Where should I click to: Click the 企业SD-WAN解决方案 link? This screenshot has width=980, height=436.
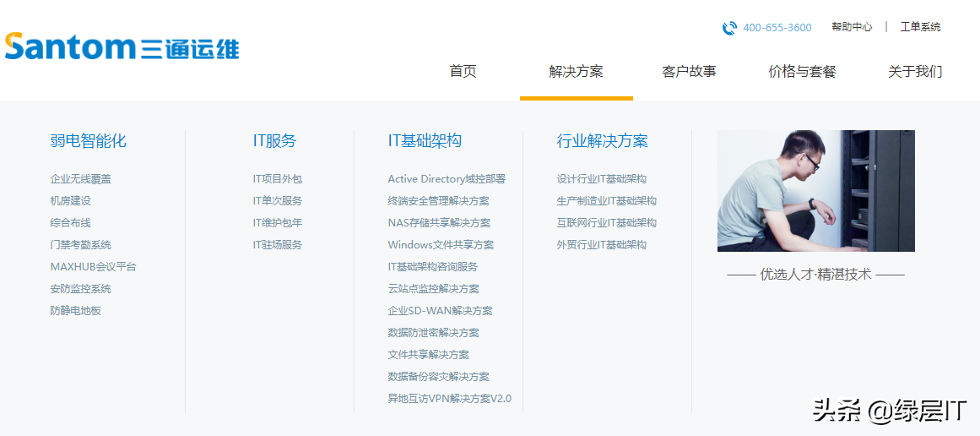click(x=440, y=311)
